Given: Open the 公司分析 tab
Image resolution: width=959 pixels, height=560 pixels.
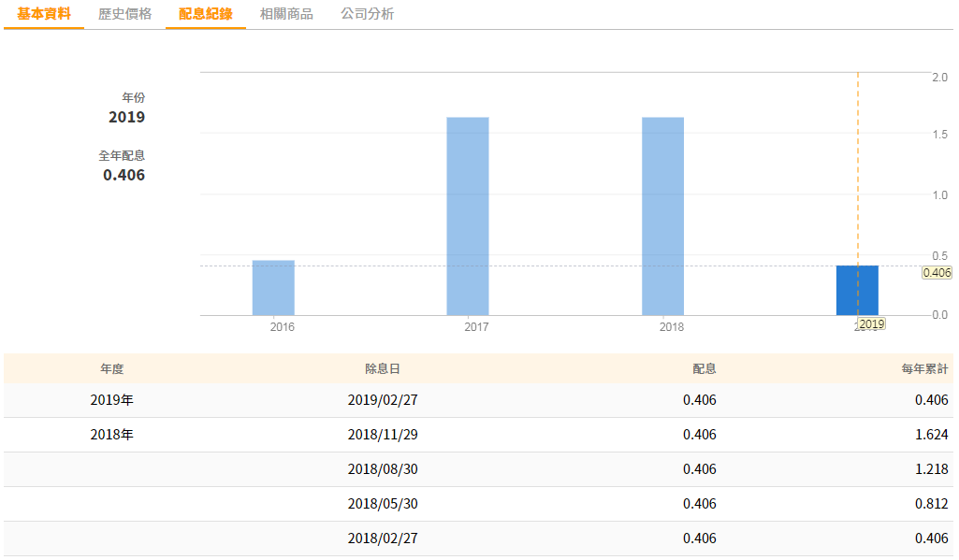Looking at the screenshot, I should pos(368,14).
